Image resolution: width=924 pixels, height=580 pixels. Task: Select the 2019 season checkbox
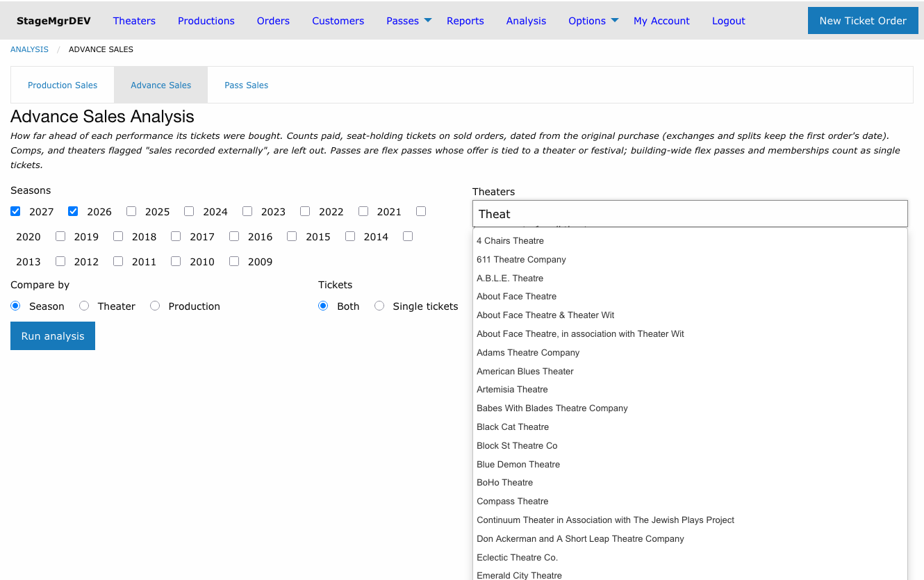click(x=60, y=236)
